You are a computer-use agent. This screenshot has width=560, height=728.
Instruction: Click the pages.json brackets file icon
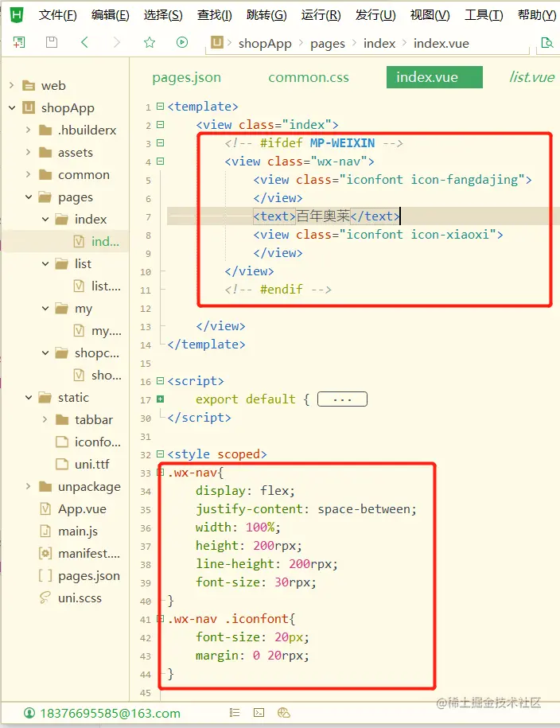click(45, 576)
